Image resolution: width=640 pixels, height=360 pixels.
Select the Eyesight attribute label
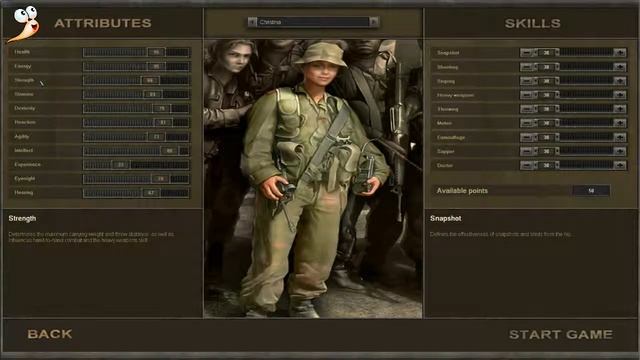tap(24, 178)
